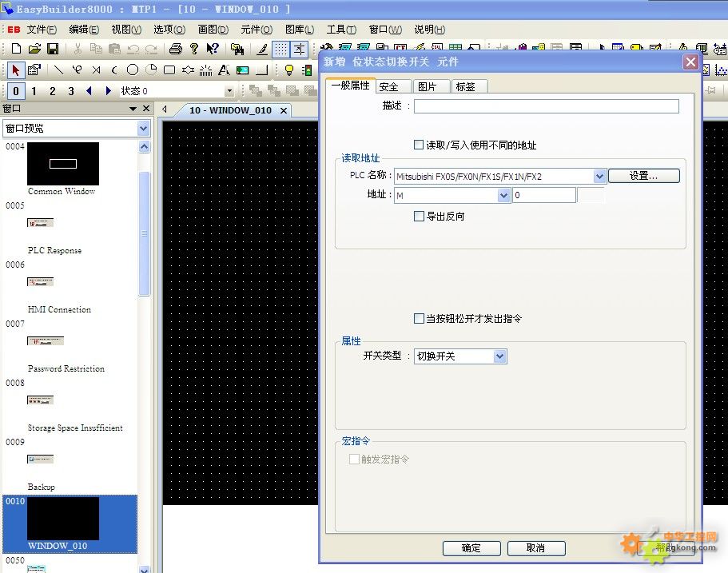The height and width of the screenshot is (573, 728).
Task: Select the Line drawing tool
Action: [x=58, y=70]
